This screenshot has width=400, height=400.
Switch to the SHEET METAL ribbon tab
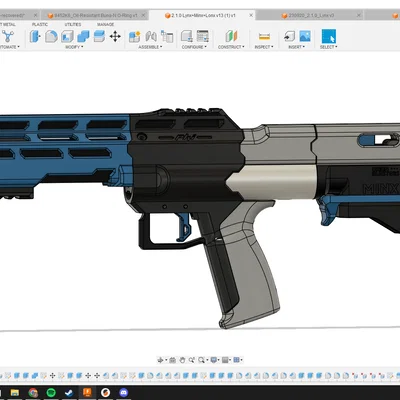(8, 24)
